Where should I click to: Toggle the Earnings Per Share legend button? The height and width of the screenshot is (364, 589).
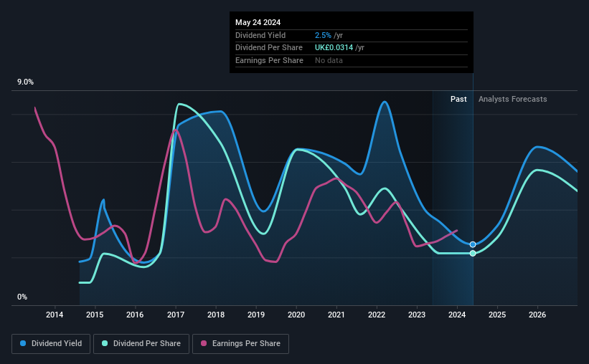pyautogui.click(x=240, y=344)
